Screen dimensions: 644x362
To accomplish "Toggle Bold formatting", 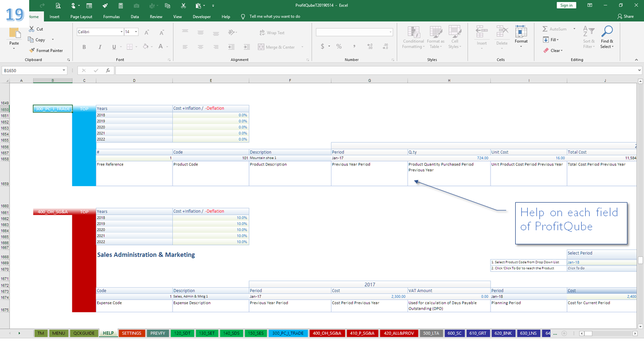I will click(x=84, y=47).
